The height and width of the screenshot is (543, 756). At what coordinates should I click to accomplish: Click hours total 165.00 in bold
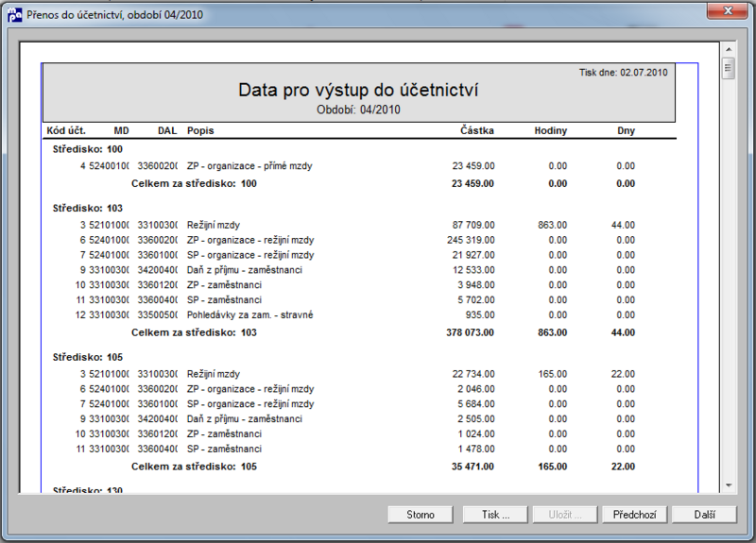coord(553,467)
